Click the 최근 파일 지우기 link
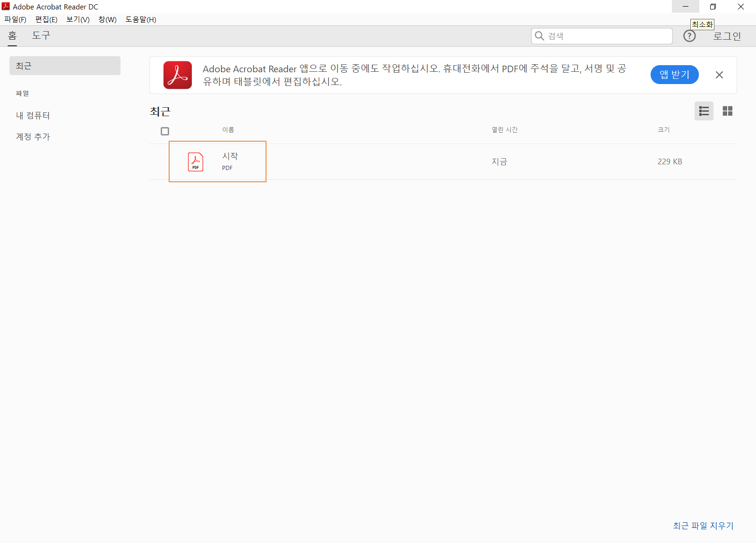The height and width of the screenshot is (543, 756). pos(703,526)
